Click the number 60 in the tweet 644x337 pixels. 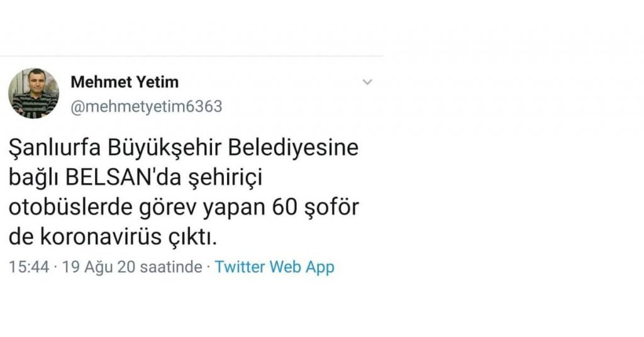pyautogui.click(x=284, y=207)
